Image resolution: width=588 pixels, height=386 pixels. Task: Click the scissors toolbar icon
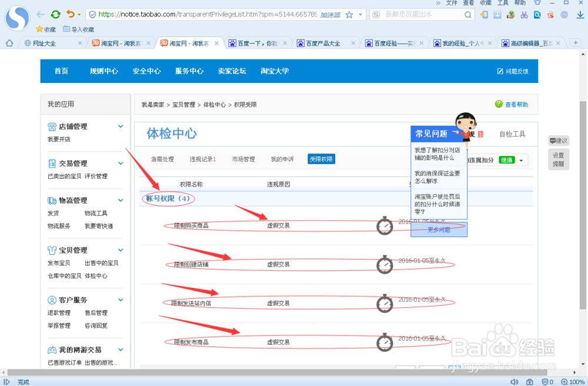click(524, 15)
